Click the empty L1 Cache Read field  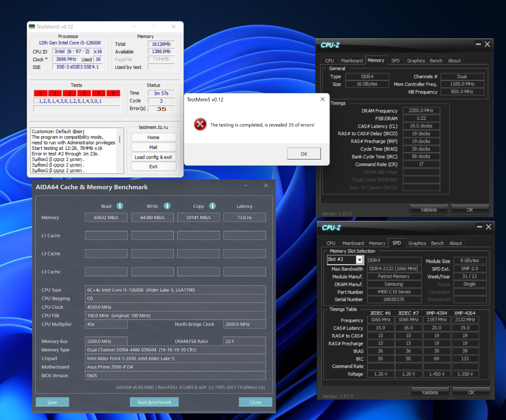(x=106, y=236)
